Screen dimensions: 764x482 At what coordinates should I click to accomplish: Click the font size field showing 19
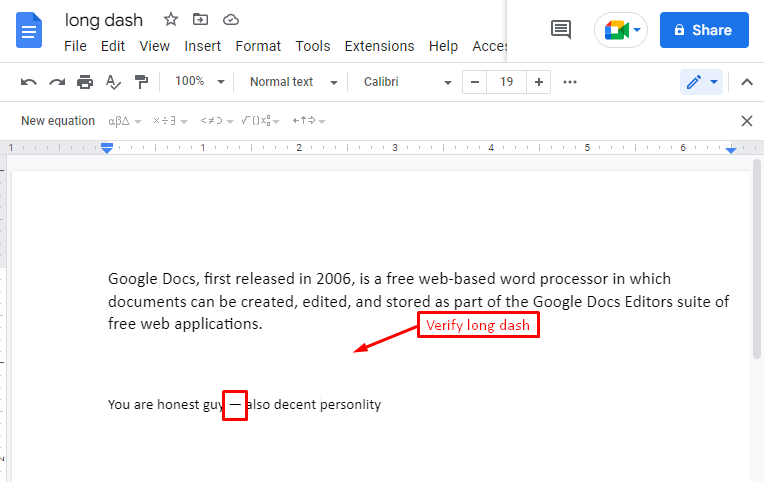(506, 82)
